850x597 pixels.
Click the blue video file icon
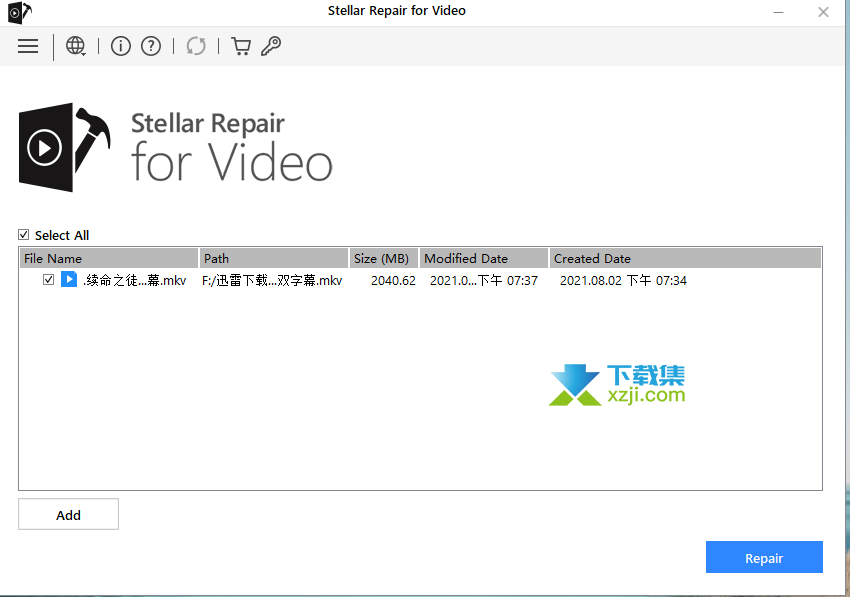(x=69, y=279)
